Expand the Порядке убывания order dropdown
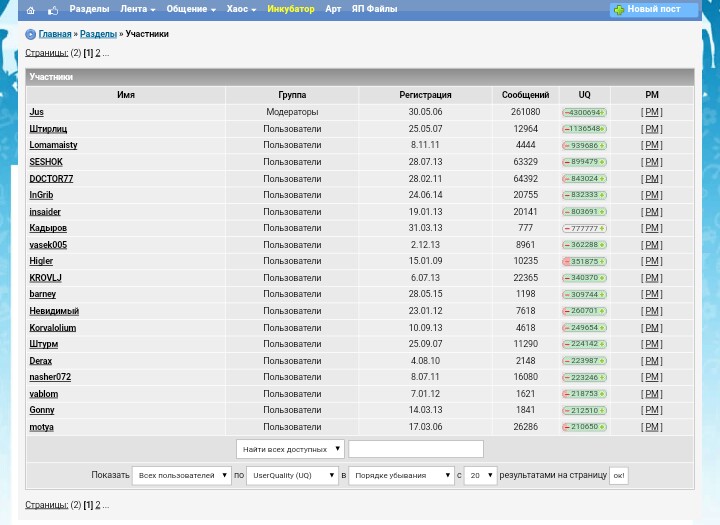Viewport: 720px width, 525px height. (401, 475)
